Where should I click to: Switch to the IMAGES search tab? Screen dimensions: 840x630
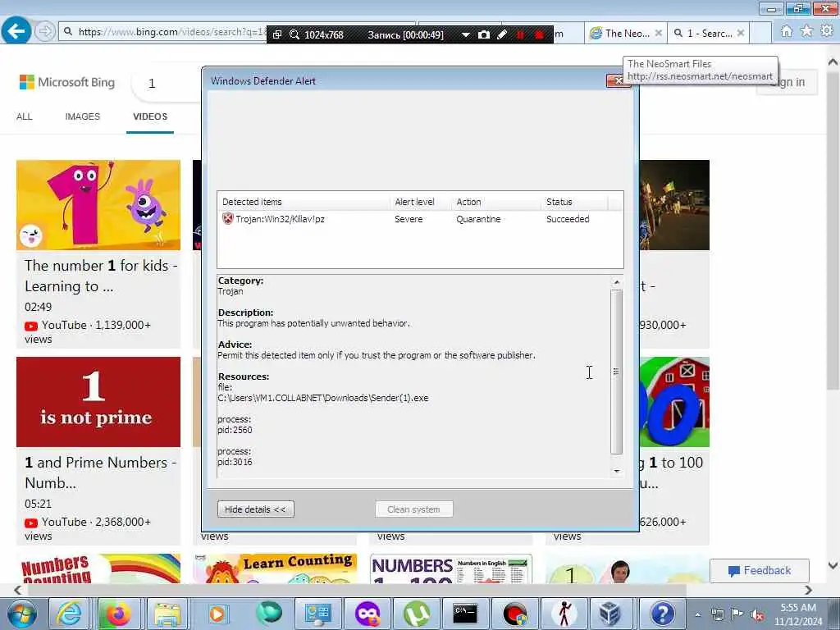(83, 116)
